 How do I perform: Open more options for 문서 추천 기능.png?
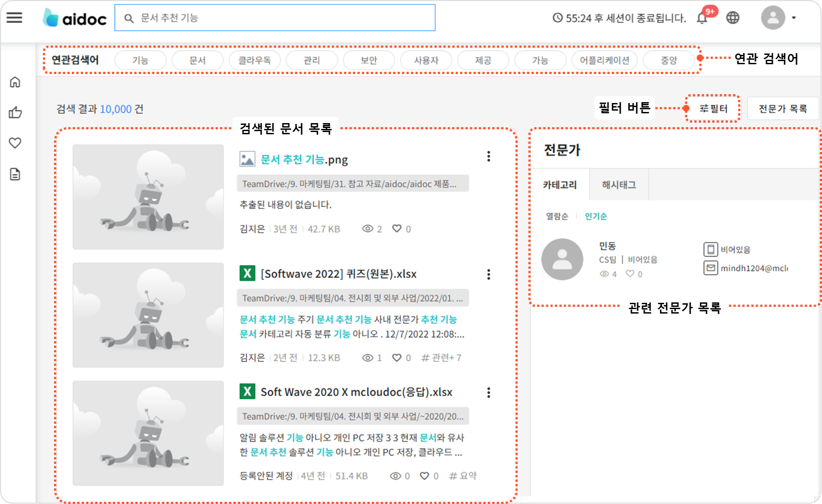click(x=489, y=157)
